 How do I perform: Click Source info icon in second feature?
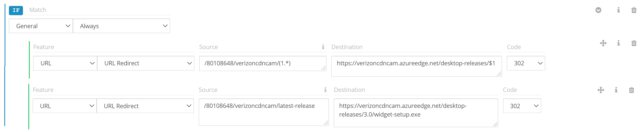tap(325, 90)
